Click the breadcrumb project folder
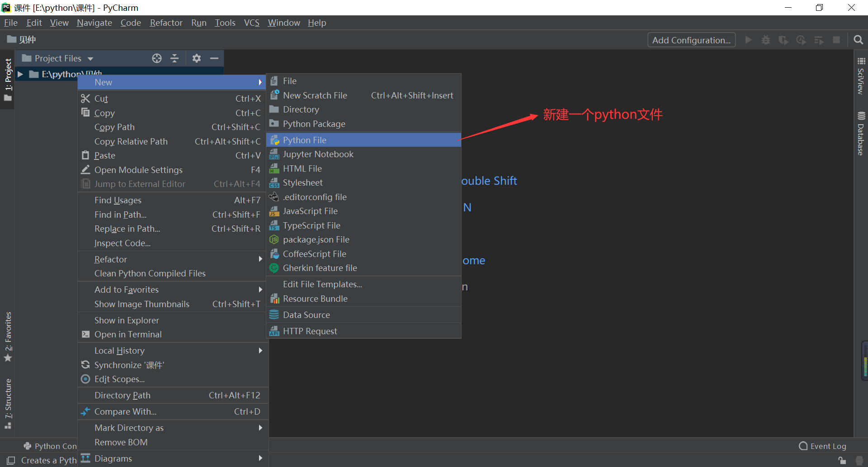Image resolution: width=868 pixels, height=467 pixels. (21, 40)
